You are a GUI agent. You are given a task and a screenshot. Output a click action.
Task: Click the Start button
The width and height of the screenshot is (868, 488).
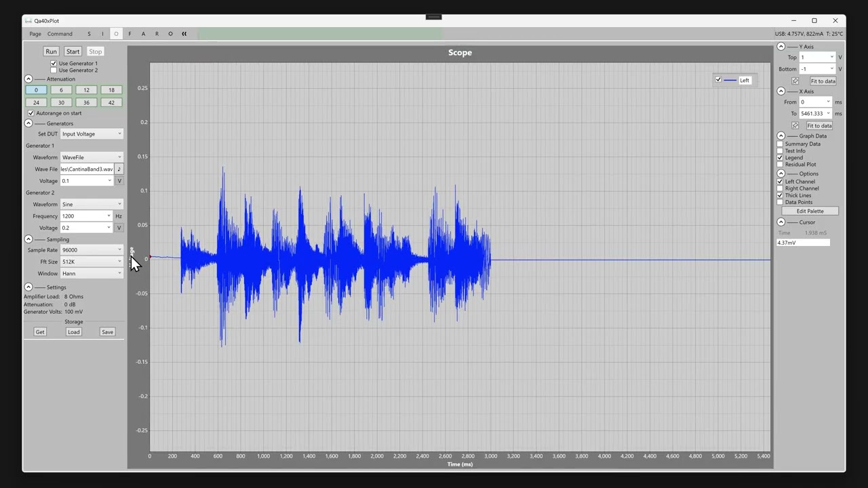click(73, 52)
